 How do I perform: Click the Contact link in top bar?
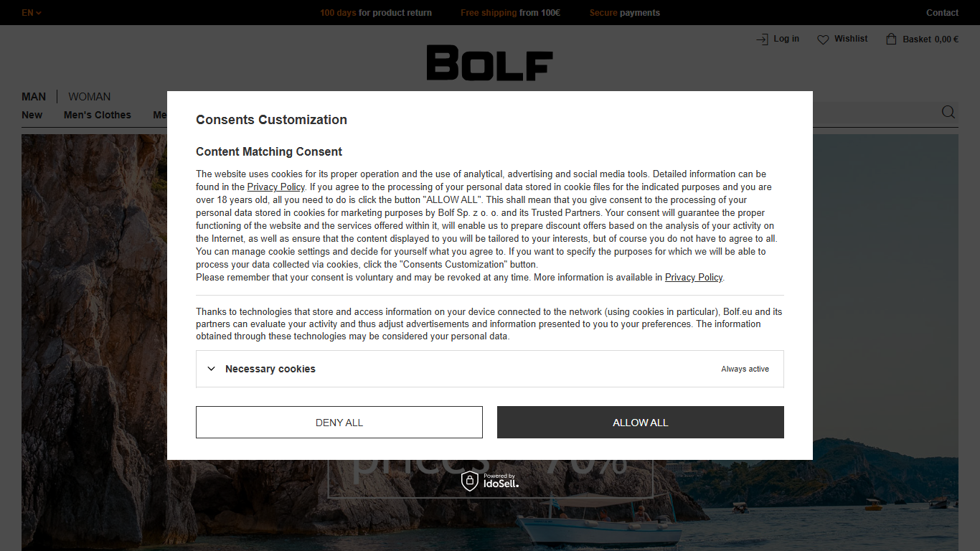(x=942, y=12)
